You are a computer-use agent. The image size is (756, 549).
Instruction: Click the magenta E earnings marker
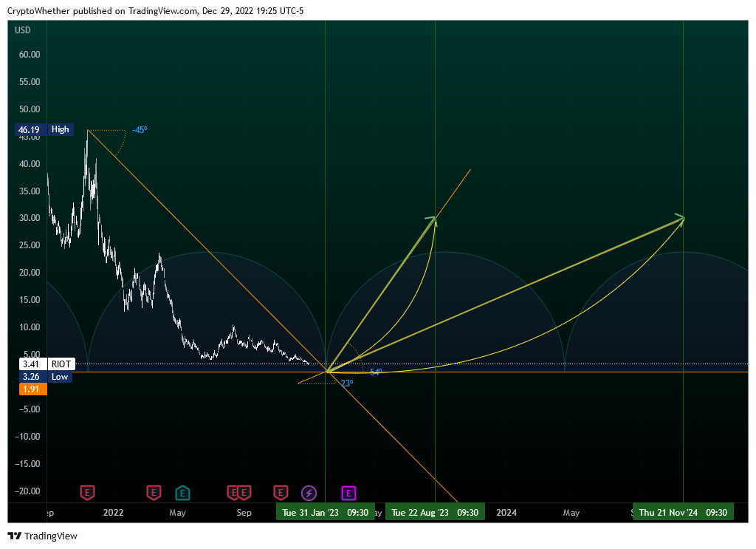point(348,493)
